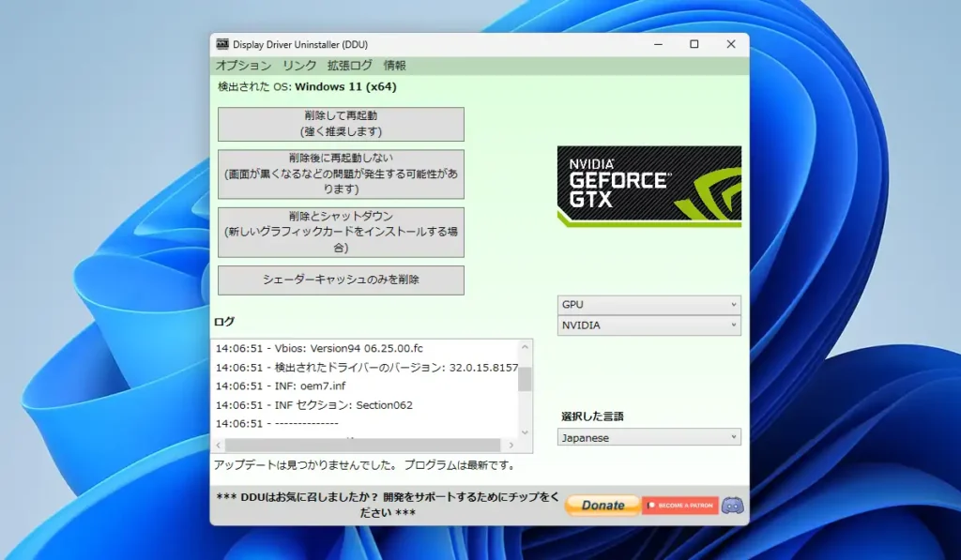Image resolution: width=961 pixels, height=560 pixels.
Task: Open the オプション menu
Action: [x=243, y=66]
